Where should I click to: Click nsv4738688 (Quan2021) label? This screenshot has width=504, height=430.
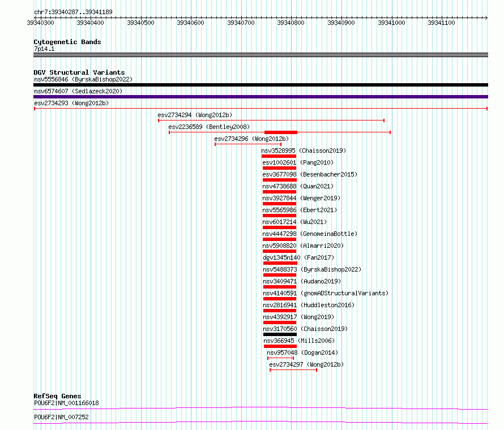(x=298, y=186)
